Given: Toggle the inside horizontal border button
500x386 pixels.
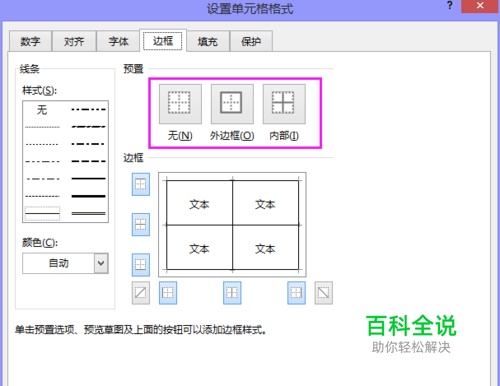Looking at the screenshot, I should click(141, 224).
